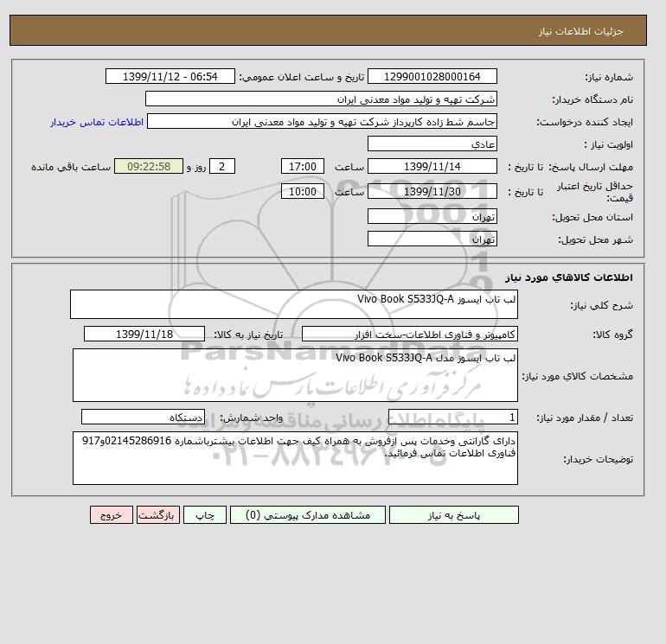The image size is (666, 644).
Task: Click the شهر محل تحویل label
Action: [595, 239]
